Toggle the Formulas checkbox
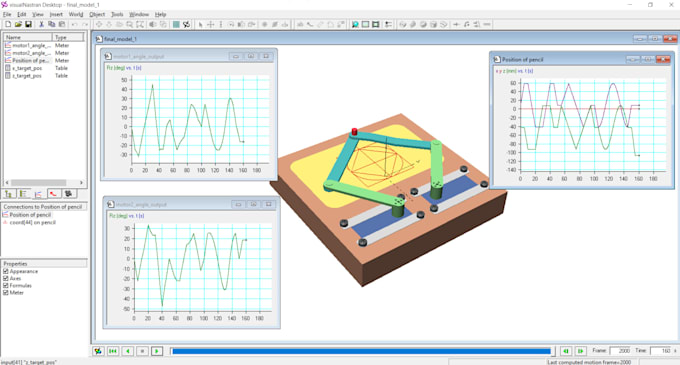The width and height of the screenshot is (680, 365). click(6, 286)
